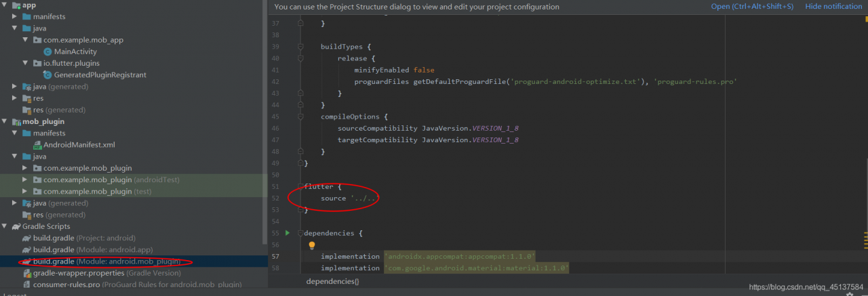The height and width of the screenshot is (296, 868).
Task: Click 'androidx.appcompat:appcompat:1.1.0' dependency string
Action: [460, 256]
